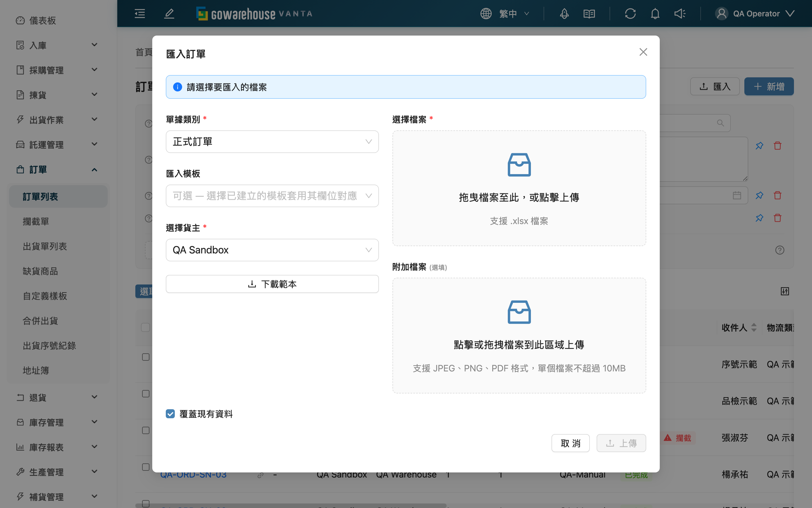Click the gowarehouse logo
This screenshot has width=812, height=508.
tap(254, 14)
